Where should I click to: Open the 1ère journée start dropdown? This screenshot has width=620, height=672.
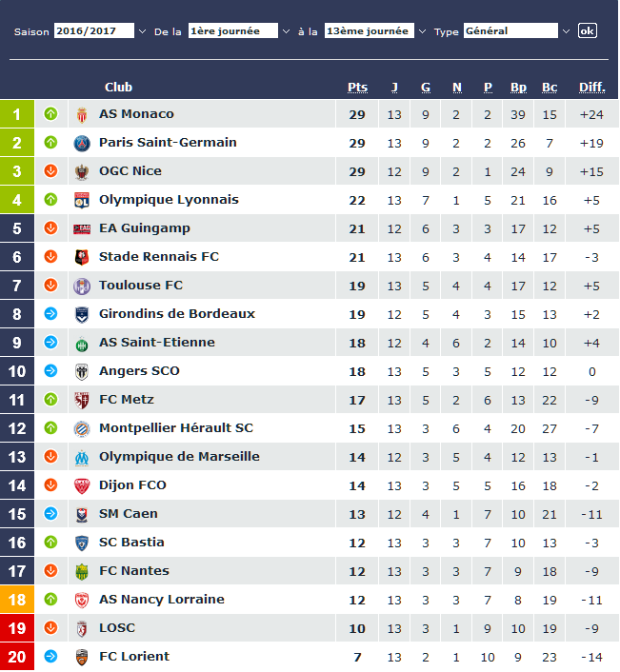coord(239,30)
